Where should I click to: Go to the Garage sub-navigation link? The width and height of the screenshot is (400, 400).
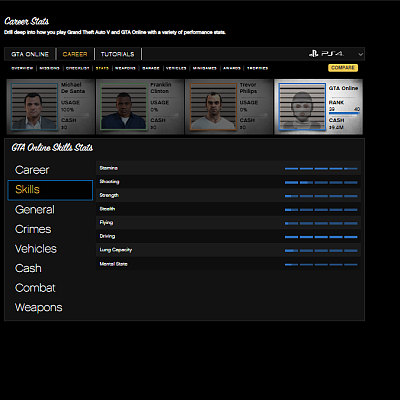pyautogui.click(x=151, y=68)
